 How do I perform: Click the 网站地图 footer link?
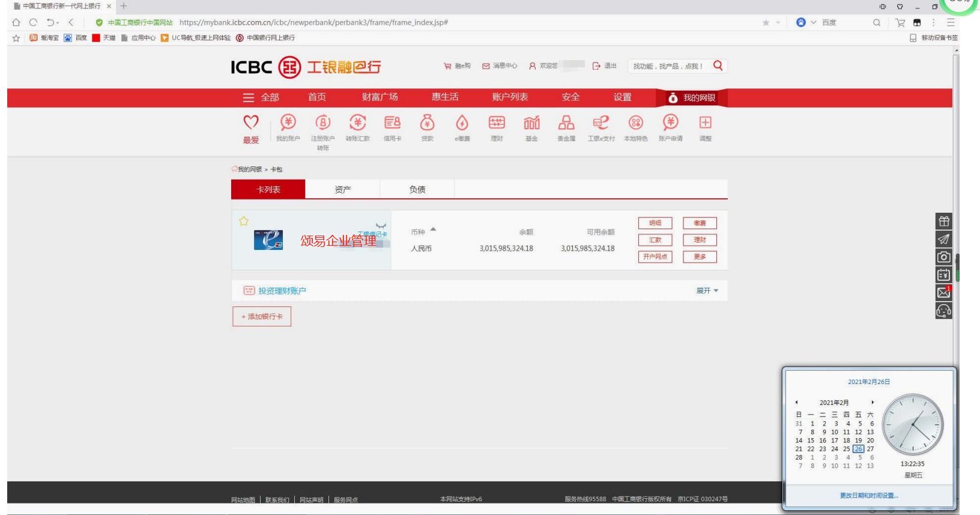(x=243, y=500)
